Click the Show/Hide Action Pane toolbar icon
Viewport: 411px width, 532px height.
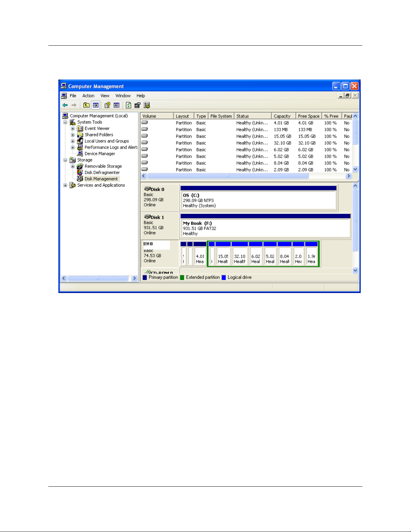click(116, 105)
